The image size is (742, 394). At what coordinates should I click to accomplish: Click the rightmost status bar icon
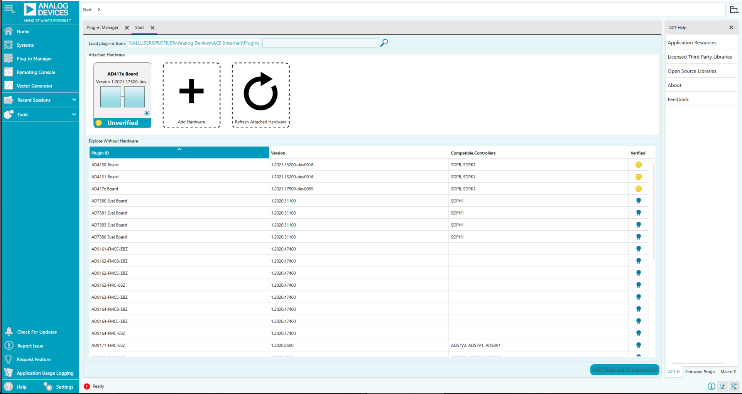pyautogui.click(x=733, y=387)
